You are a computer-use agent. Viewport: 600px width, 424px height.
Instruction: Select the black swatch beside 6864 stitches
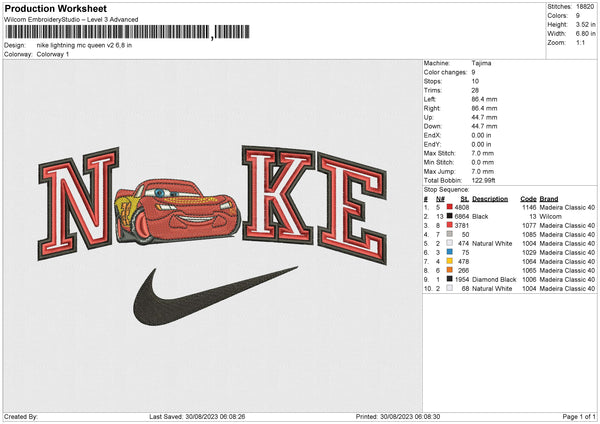(x=449, y=216)
